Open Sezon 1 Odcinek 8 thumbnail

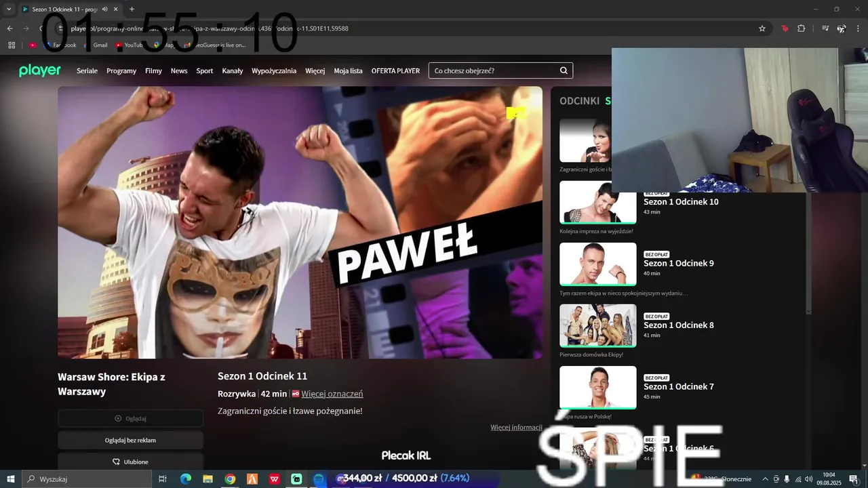coord(597,326)
